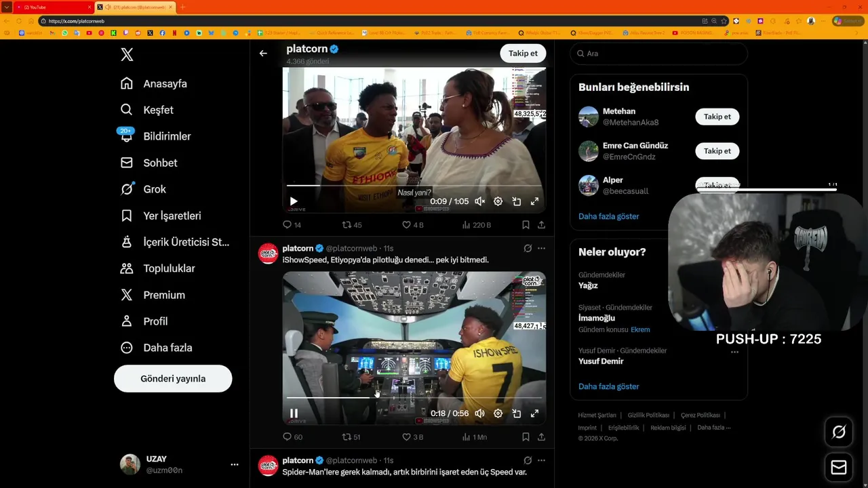Reply to post with 14 comments
Image resolution: width=868 pixels, height=488 pixels.
[292, 225]
